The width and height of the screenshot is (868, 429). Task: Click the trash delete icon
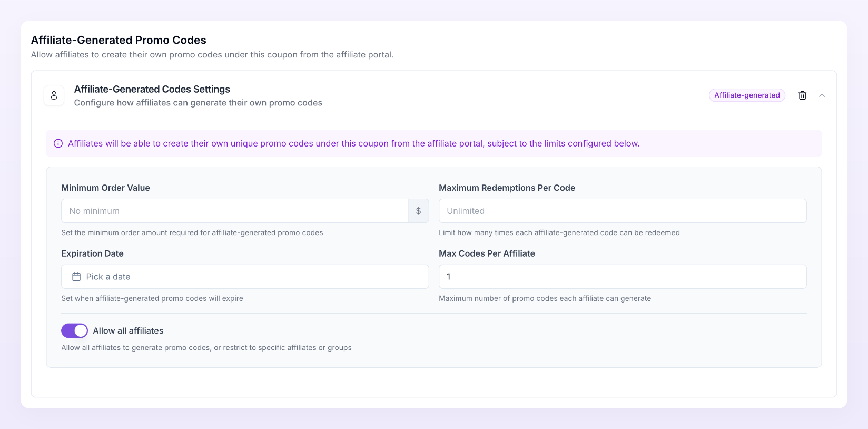[x=802, y=95]
